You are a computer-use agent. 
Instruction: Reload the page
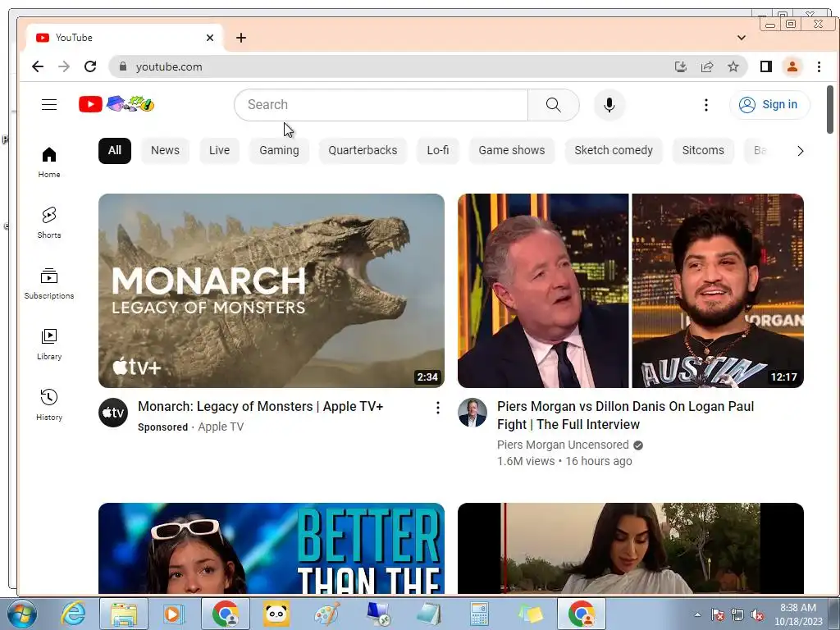pos(90,66)
